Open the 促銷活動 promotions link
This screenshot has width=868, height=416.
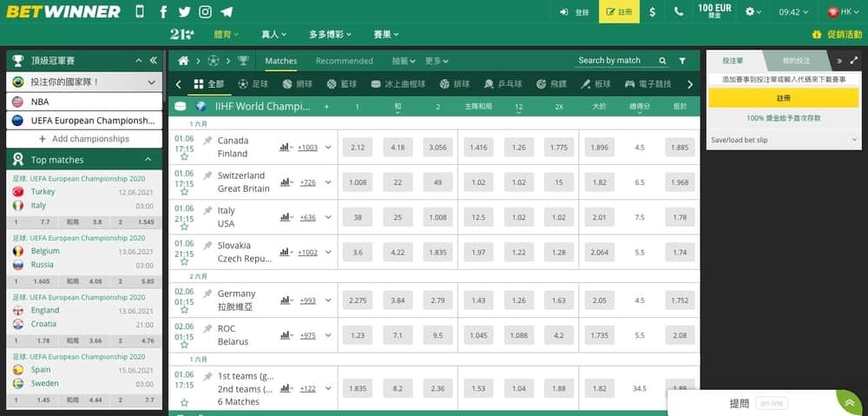tap(836, 35)
